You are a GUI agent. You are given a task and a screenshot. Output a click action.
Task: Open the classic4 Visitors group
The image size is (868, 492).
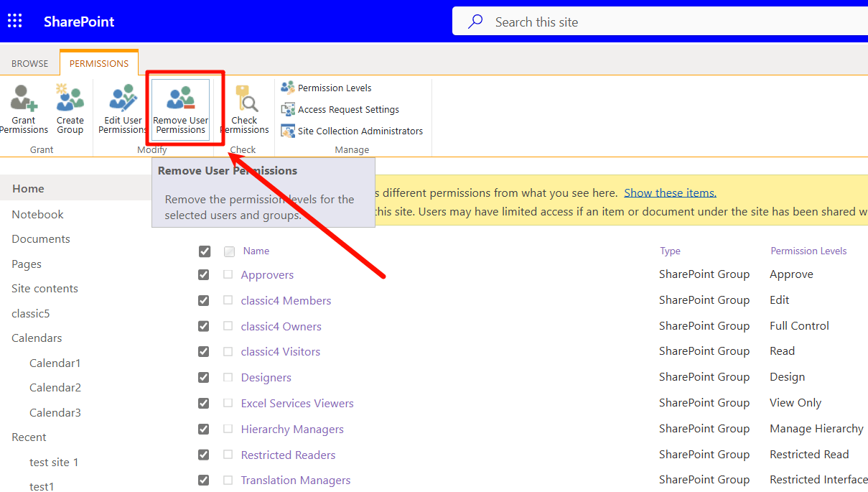[281, 352]
